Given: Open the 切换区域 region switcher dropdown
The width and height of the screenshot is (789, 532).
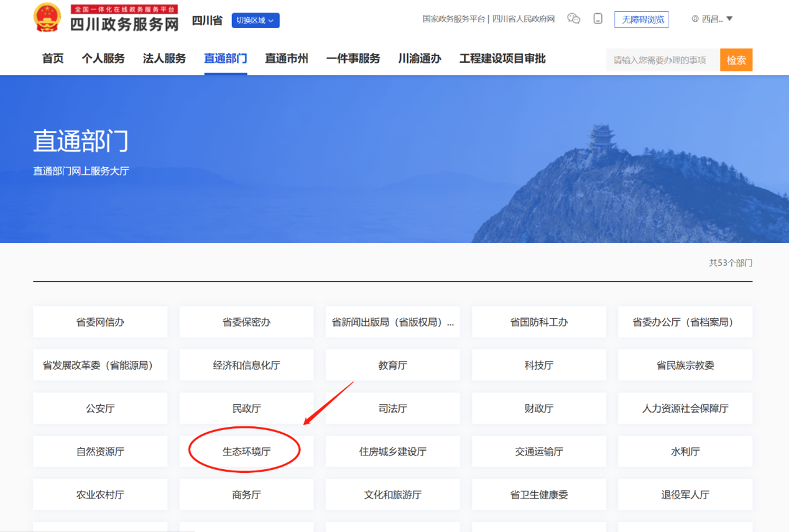Looking at the screenshot, I should pos(255,20).
